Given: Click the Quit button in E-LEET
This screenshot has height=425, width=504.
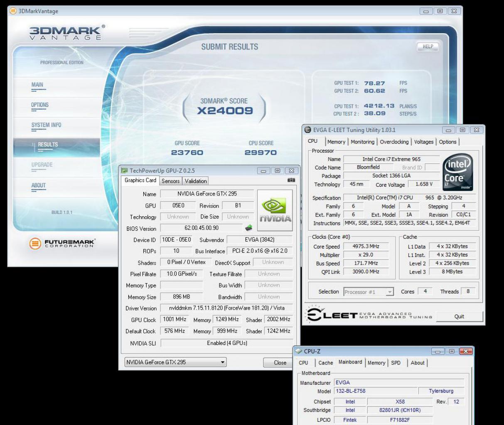Looking at the screenshot, I should tap(459, 316).
